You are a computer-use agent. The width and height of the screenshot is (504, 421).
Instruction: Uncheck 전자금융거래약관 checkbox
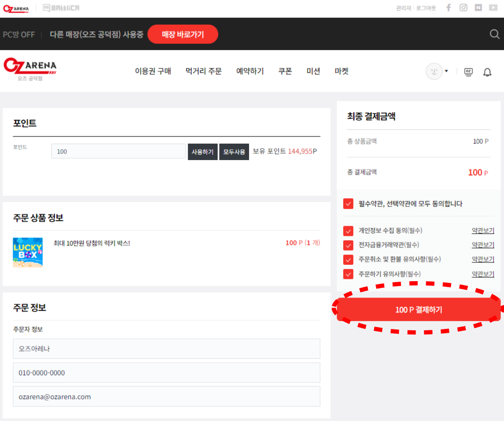349,245
